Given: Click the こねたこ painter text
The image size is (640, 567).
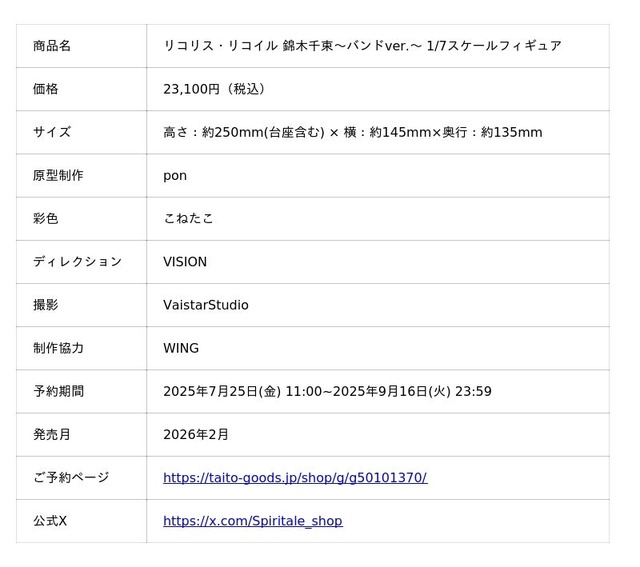Looking at the screenshot, I should (188, 218).
